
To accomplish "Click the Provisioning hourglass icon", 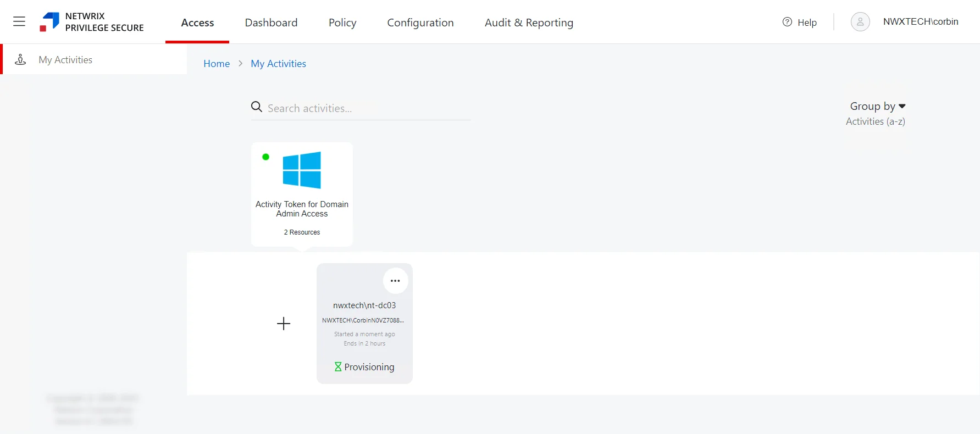I will [x=338, y=366].
